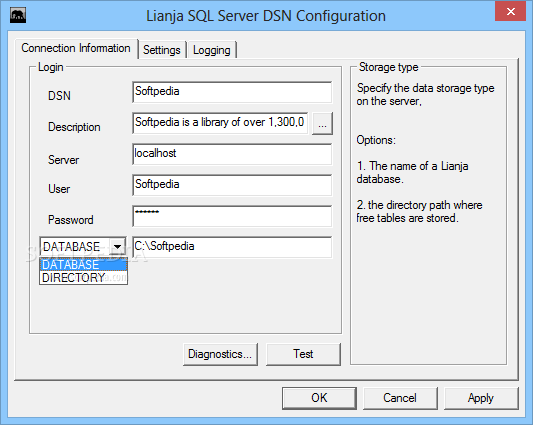Viewport: 533px width, 425px height.
Task: Choose DIRECTORY from the dropdown list
Action: [x=84, y=277]
